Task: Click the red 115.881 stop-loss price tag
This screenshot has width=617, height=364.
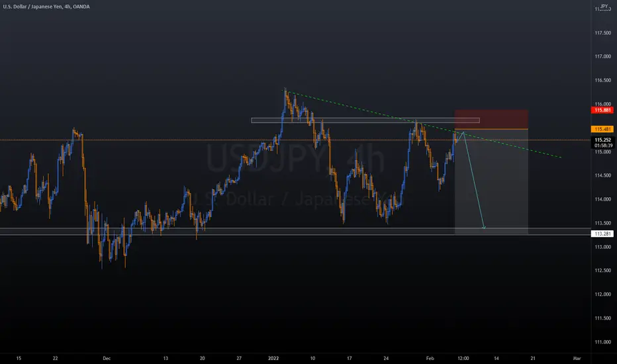Action: 602,110
